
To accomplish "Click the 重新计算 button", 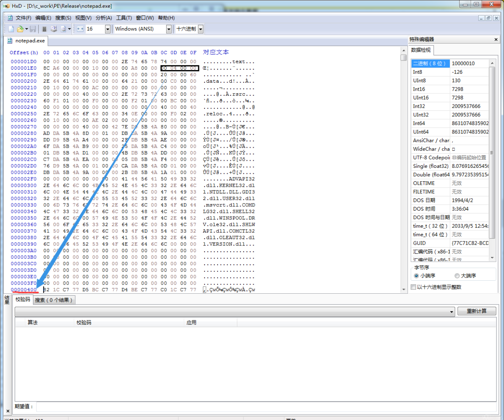I will 476,311.
